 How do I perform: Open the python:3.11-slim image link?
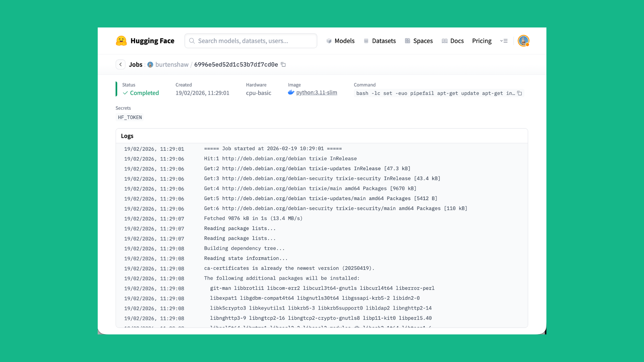[316, 93]
